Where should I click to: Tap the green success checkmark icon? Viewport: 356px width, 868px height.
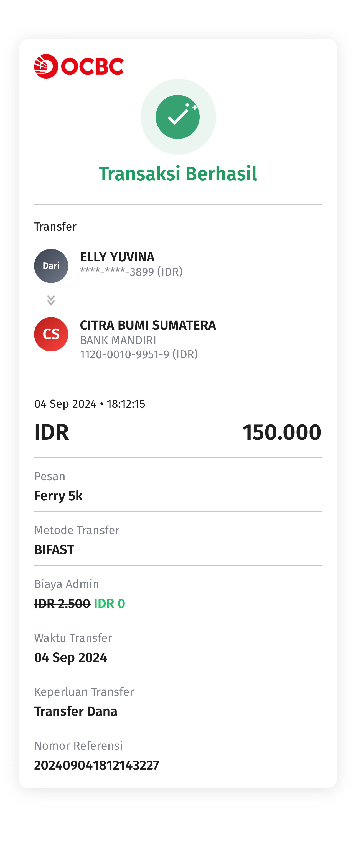tap(178, 117)
